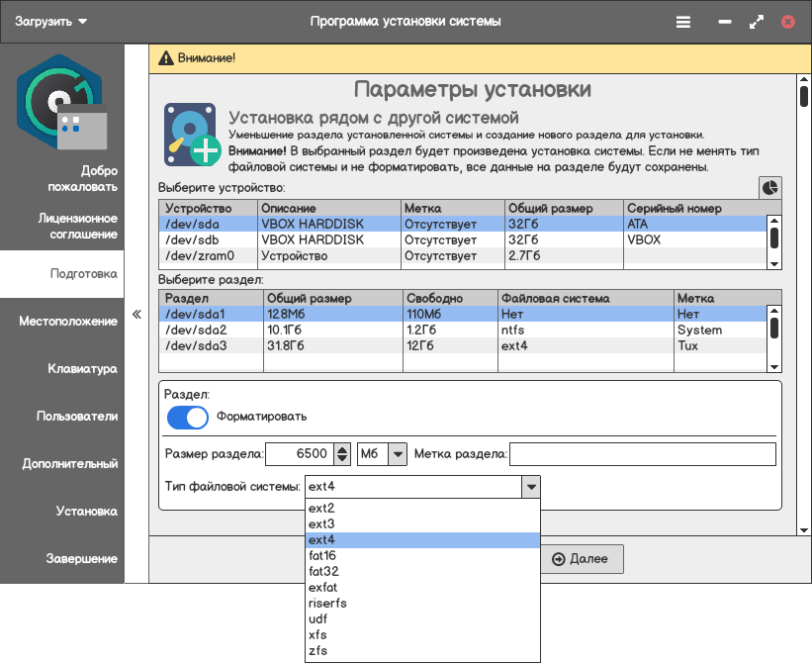Open the Загрузить dropdown menu
This screenshot has width=812, height=664.
click(x=52, y=22)
